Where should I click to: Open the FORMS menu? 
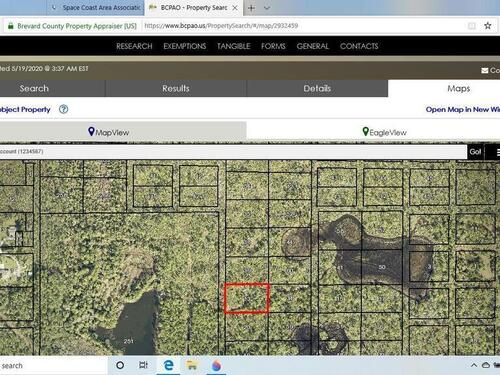tap(273, 46)
